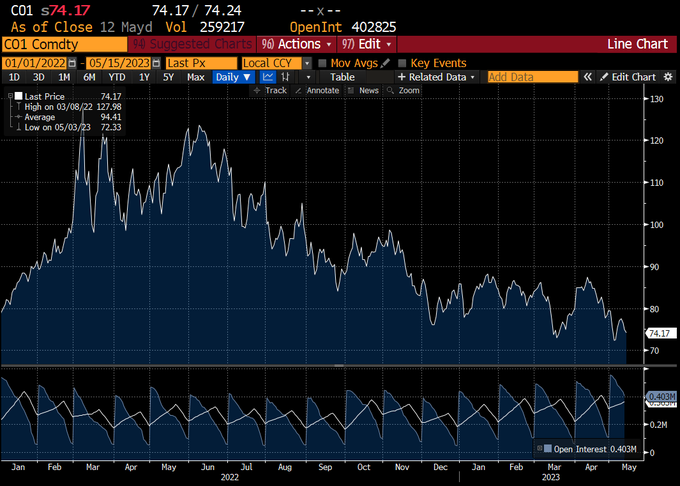This screenshot has width=680, height=486.
Task: Activate the Annotate tool
Action: coord(317,90)
